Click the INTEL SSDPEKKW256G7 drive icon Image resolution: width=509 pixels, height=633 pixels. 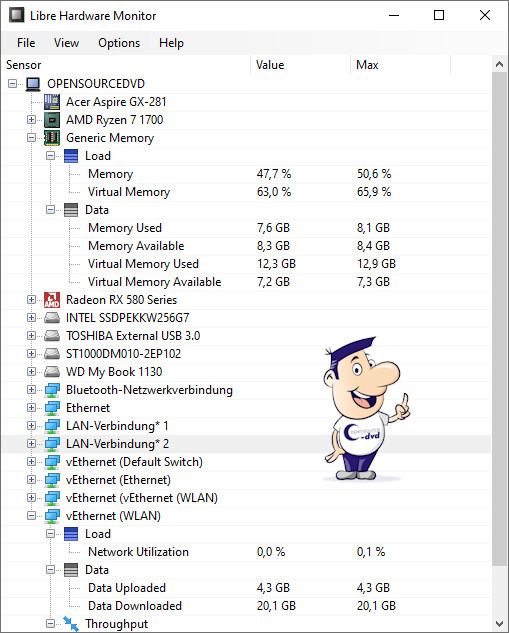point(52,318)
